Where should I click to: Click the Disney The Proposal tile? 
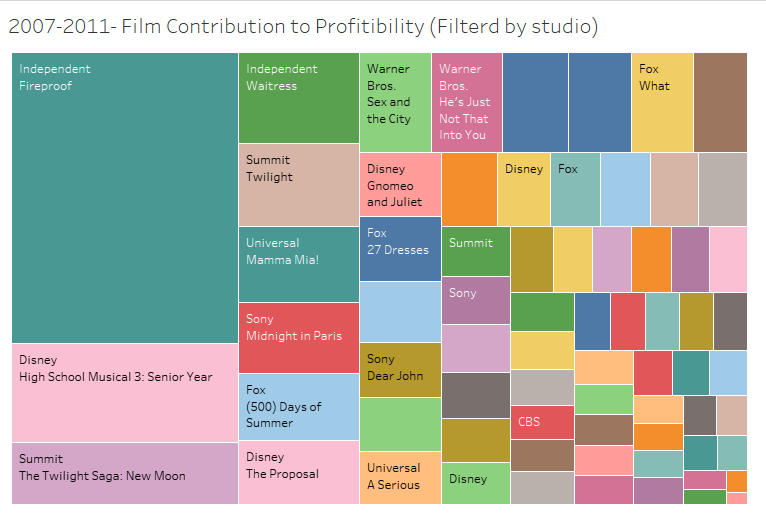[x=298, y=471]
